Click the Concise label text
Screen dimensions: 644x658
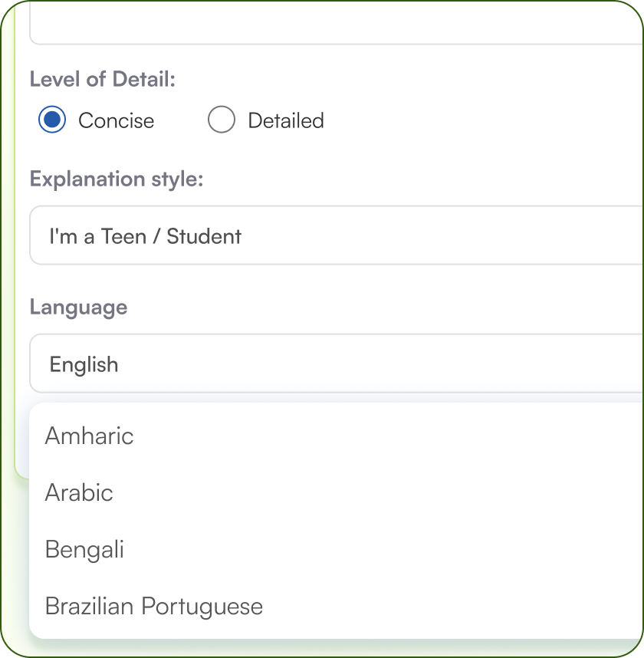(116, 120)
